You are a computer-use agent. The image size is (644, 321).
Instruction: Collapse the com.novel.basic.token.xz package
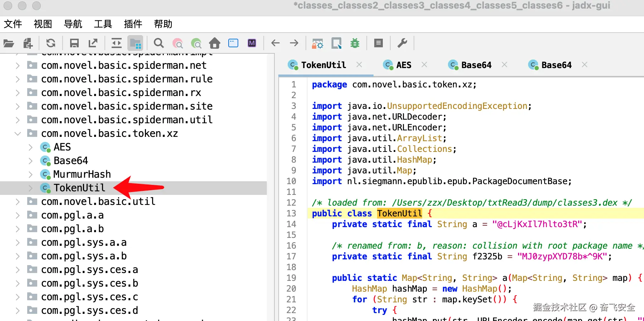pos(18,134)
